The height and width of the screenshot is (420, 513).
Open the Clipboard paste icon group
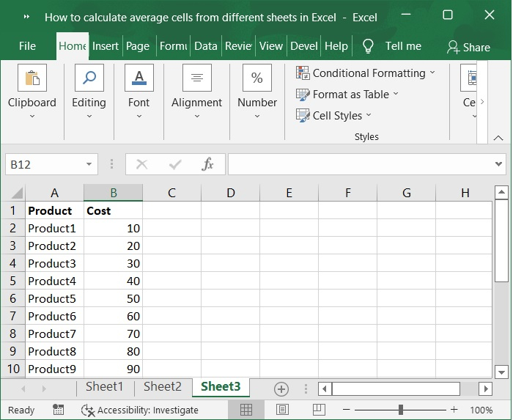click(x=32, y=78)
